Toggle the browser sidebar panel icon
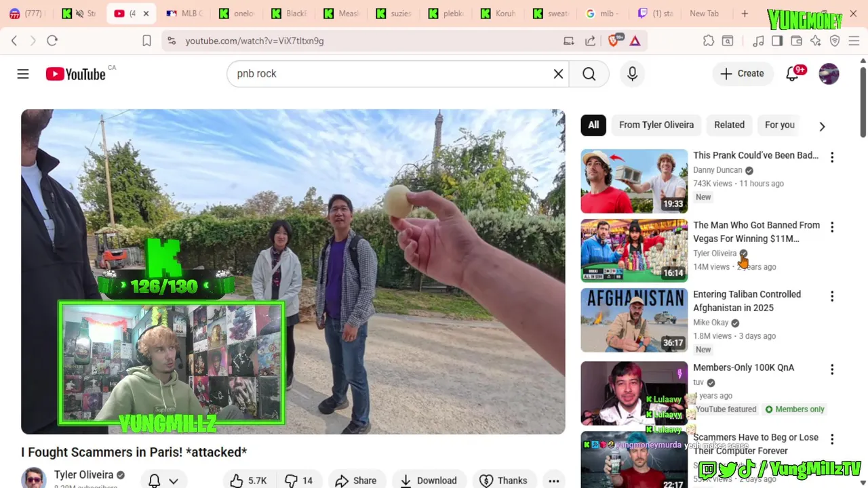 click(777, 41)
